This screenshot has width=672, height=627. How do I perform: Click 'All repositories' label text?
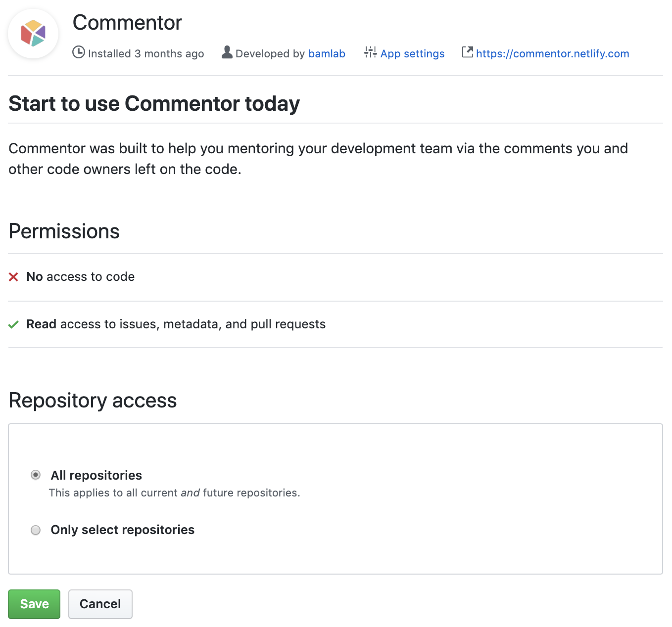click(x=96, y=475)
